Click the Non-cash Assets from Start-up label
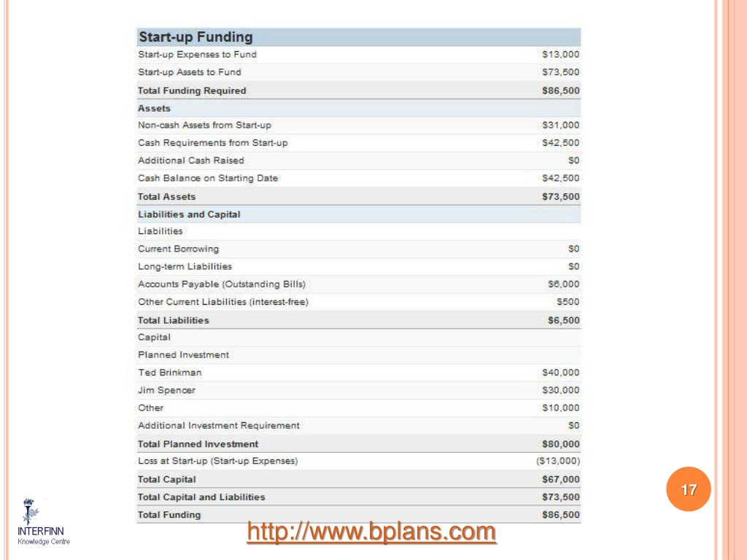Viewport: 747px width, 560px height. 204,125
